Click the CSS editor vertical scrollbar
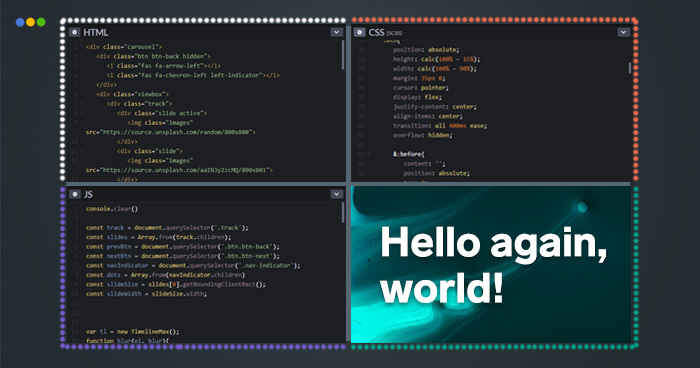This screenshot has width=700, height=368. coord(630,68)
